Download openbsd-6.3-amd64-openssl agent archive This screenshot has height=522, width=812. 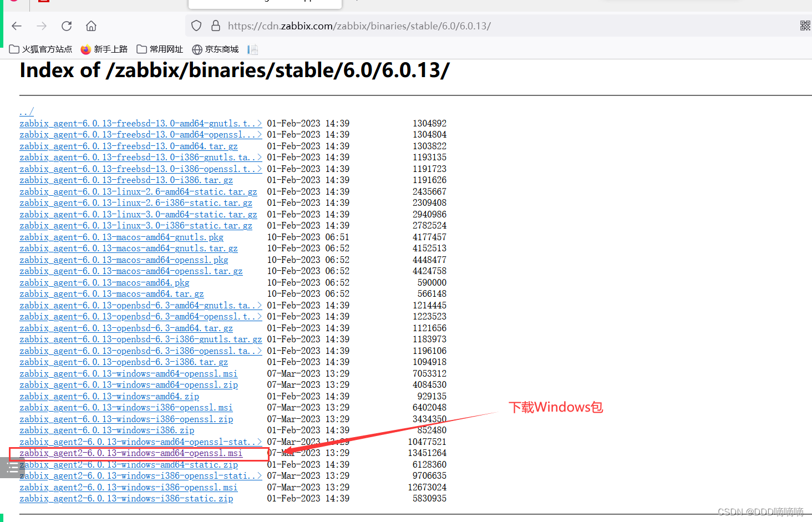[x=141, y=316]
